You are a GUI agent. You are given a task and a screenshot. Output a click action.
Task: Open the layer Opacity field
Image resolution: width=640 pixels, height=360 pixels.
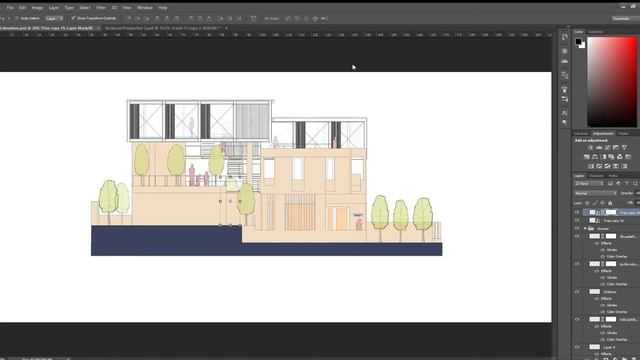click(x=637, y=193)
